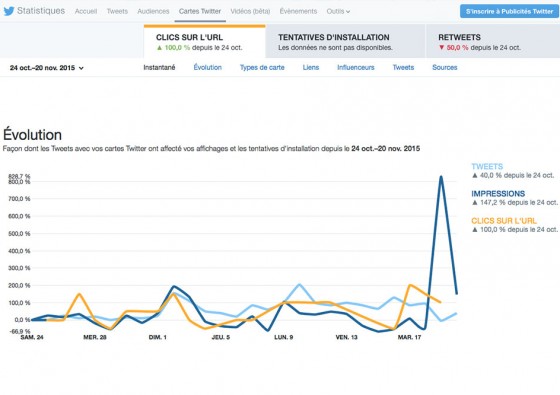Jump to the Sources section link
This screenshot has height=395, width=560.
445,68
